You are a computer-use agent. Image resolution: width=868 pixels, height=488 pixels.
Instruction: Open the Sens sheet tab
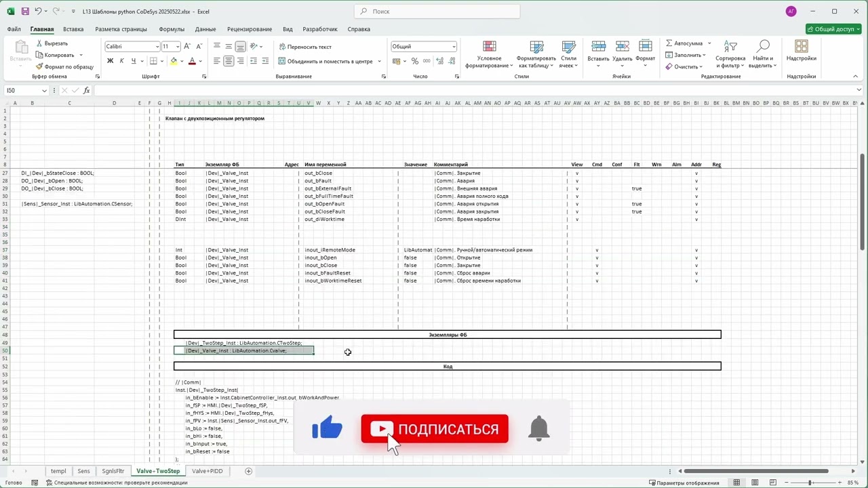(x=83, y=471)
